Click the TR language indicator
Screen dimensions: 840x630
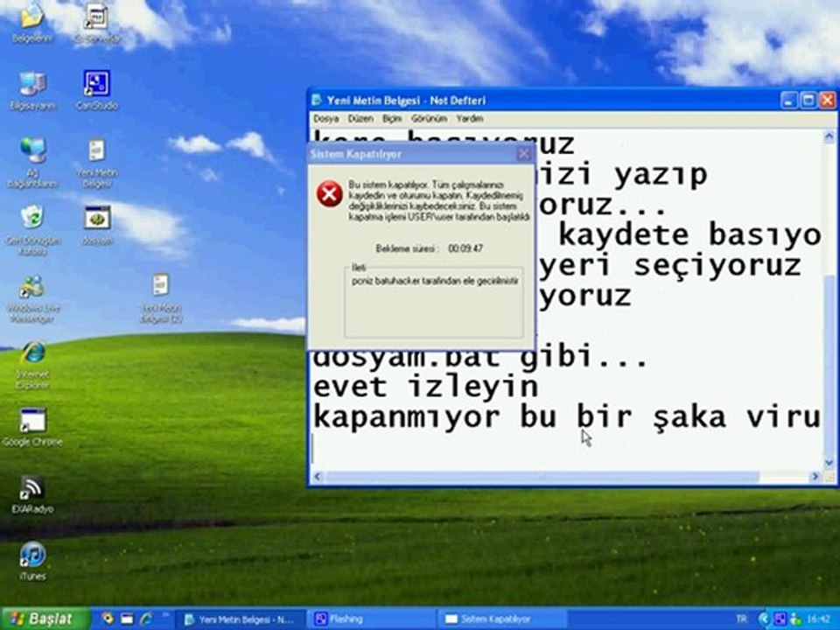point(741,619)
